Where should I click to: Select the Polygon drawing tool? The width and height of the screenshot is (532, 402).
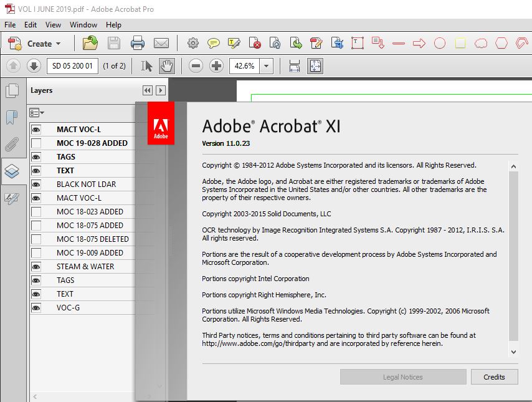[501, 44]
